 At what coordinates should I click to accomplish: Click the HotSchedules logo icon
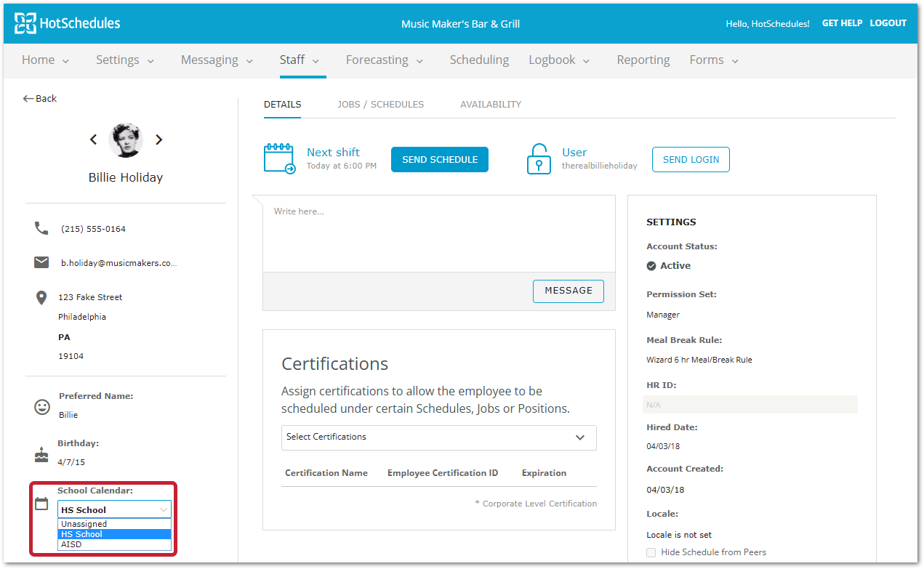point(25,23)
